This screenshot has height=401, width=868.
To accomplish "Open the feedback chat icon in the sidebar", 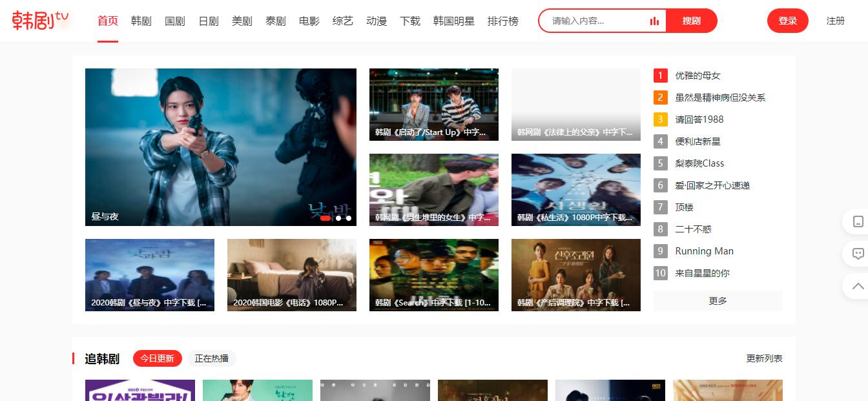I will [858, 254].
